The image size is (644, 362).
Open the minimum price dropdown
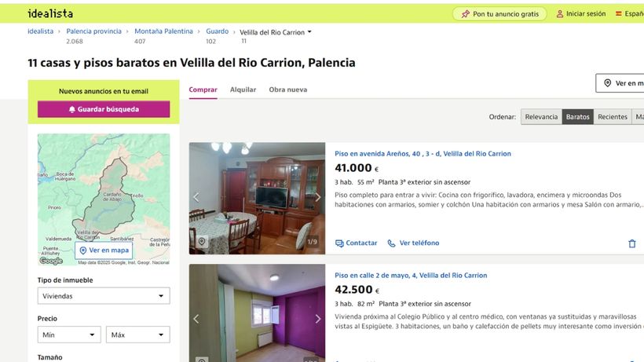(x=69, y=335)
